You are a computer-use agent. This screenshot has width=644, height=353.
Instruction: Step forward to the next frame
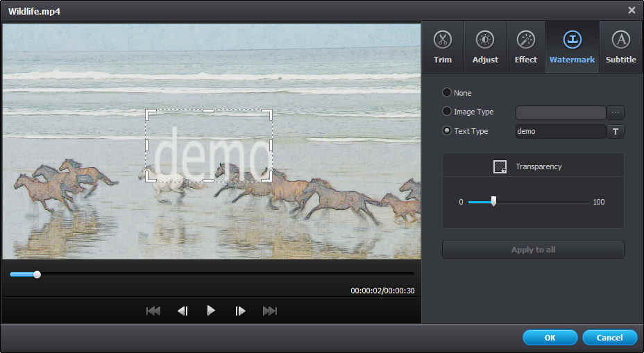(240, 311)
